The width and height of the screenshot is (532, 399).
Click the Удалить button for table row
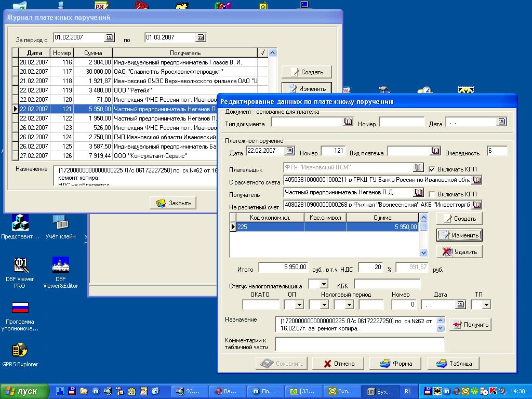pyautogui.click(x=459, y=252)
